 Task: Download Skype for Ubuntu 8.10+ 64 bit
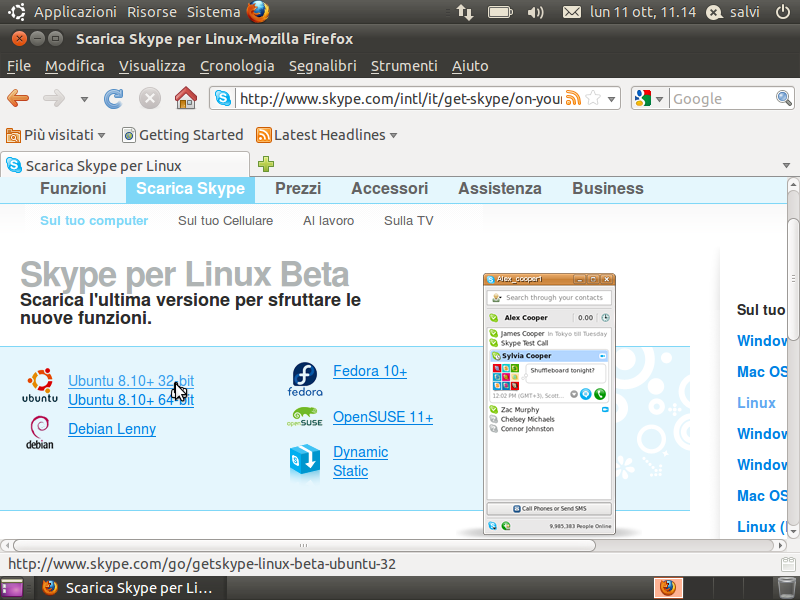pyautogui.click(x=131, y=400)
